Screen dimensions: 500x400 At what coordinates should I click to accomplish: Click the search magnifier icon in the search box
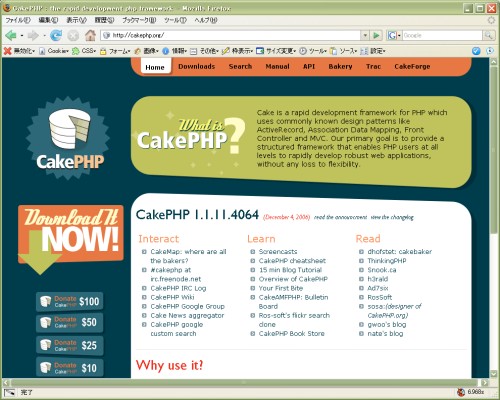(488, 35)
